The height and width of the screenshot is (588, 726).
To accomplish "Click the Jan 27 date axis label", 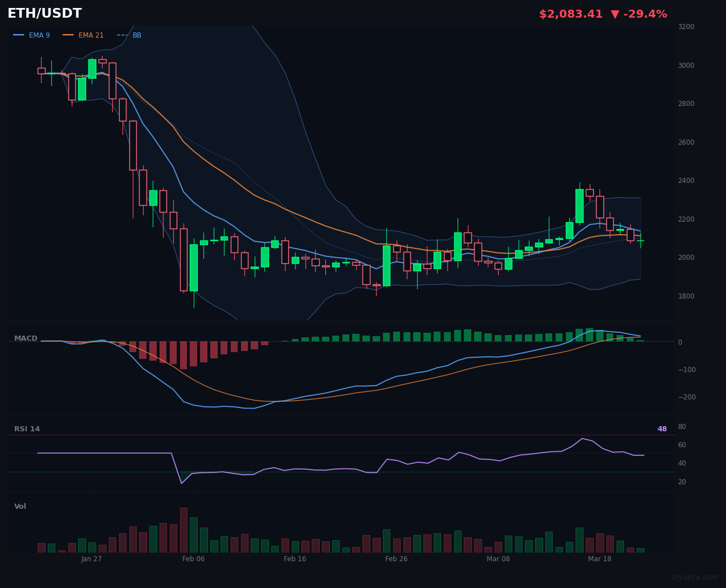I will point(92,559).
